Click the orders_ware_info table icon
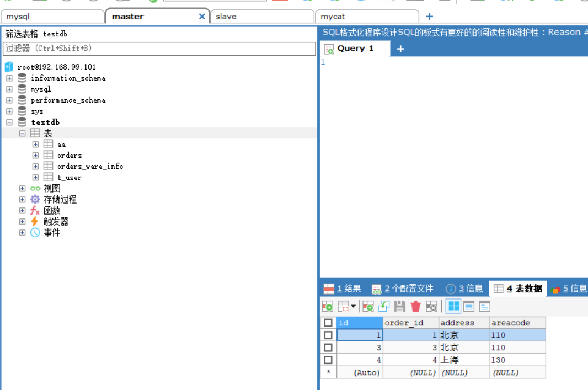Viewport: 588px width, 390px height. (x=49, y=166)
